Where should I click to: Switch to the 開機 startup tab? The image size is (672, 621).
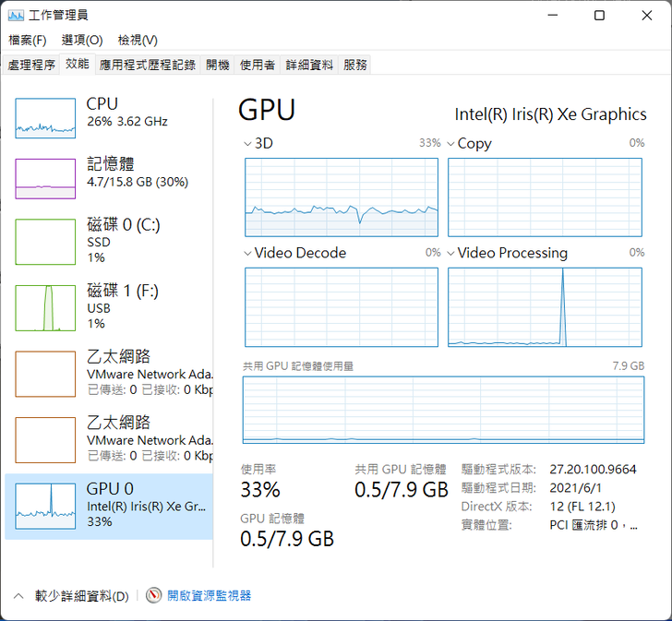[x=218, y=65]
